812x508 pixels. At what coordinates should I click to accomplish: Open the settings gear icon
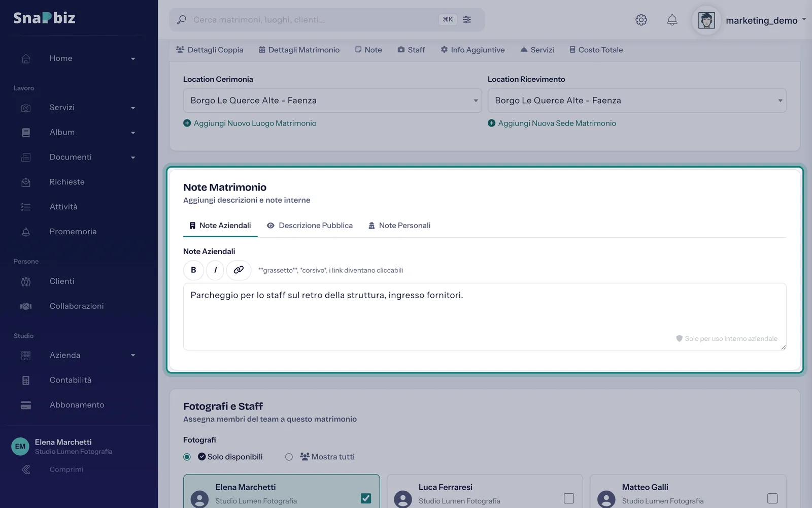point(641,20)
